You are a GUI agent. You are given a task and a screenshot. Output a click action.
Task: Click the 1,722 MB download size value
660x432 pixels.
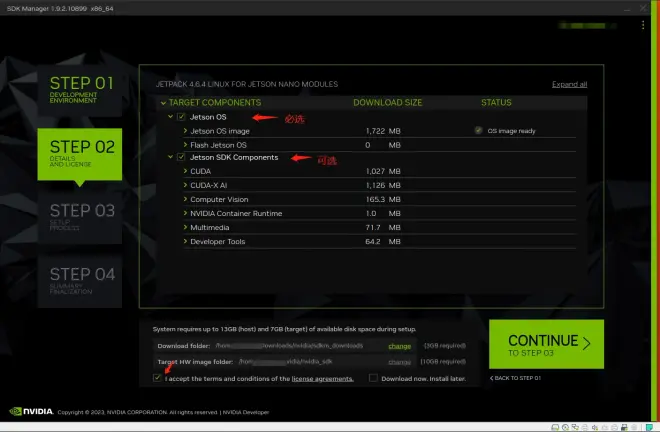tap(383, 131)
